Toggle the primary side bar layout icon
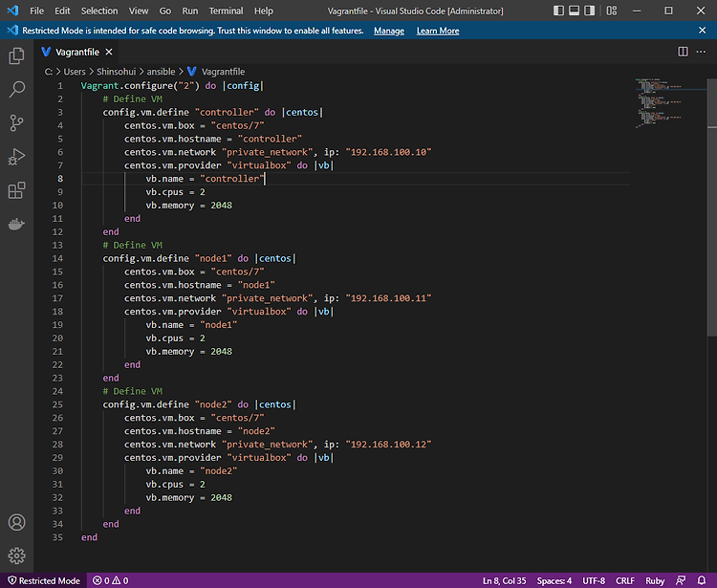This screenshot has width=717, height=588. [558, 11]
